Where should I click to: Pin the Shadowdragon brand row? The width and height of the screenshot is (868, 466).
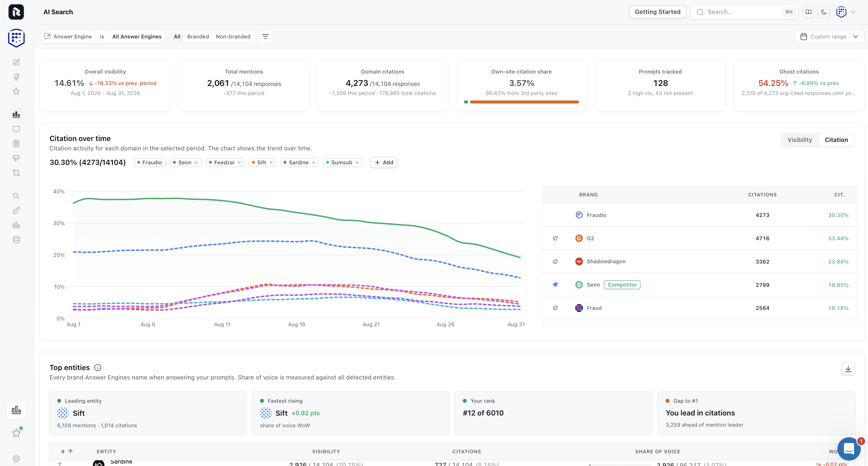[x=555, y=261]
